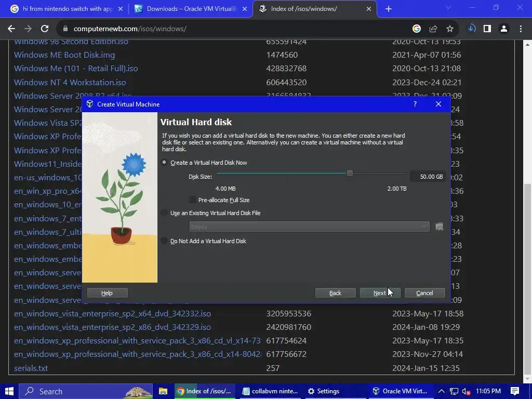Open XP professional SP3 x14-73 iso link
Viewport: 532px width, 399px height.
[137, 341]
